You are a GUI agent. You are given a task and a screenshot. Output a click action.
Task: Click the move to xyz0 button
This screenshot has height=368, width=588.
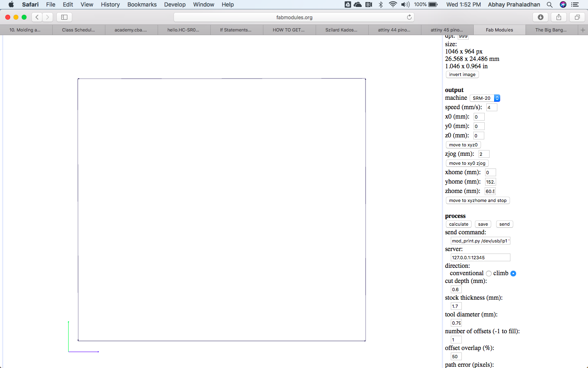(463, 145)
